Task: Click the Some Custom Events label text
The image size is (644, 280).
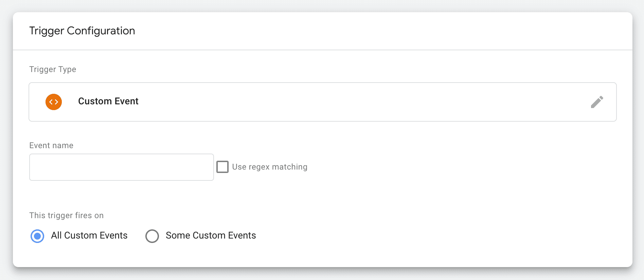Action: pos(211,235)
